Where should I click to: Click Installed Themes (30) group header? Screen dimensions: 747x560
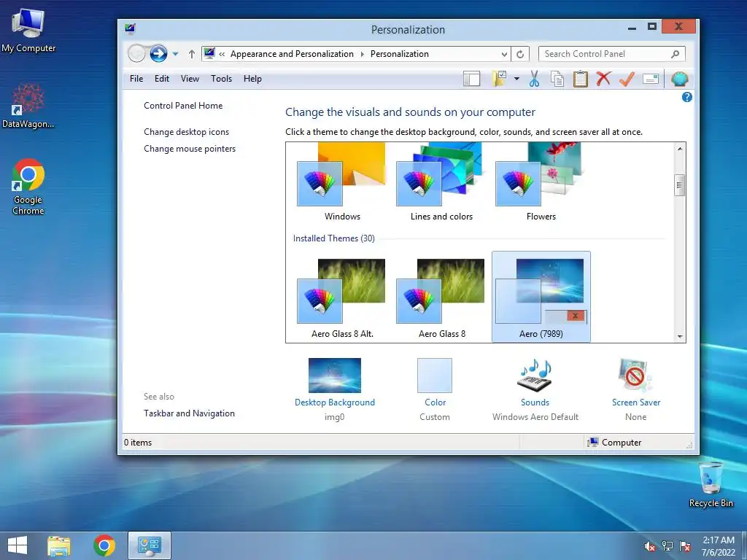coord(333,238)
